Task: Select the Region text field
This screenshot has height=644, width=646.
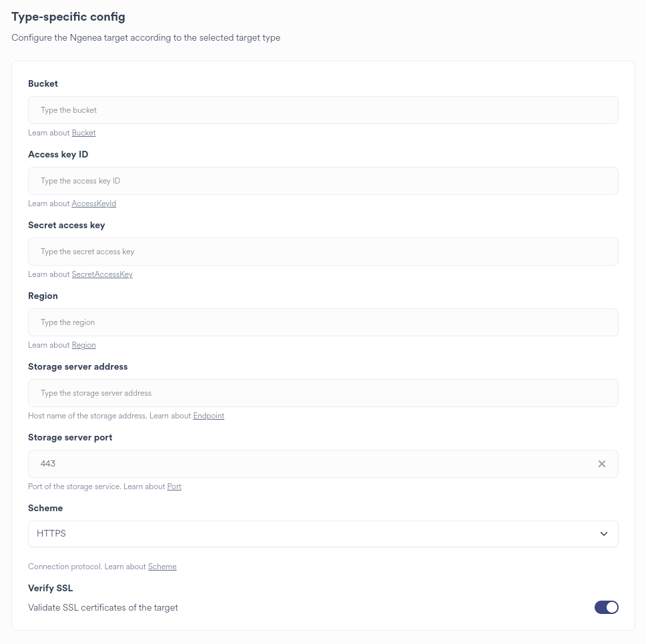Action: tap(323, 322)
